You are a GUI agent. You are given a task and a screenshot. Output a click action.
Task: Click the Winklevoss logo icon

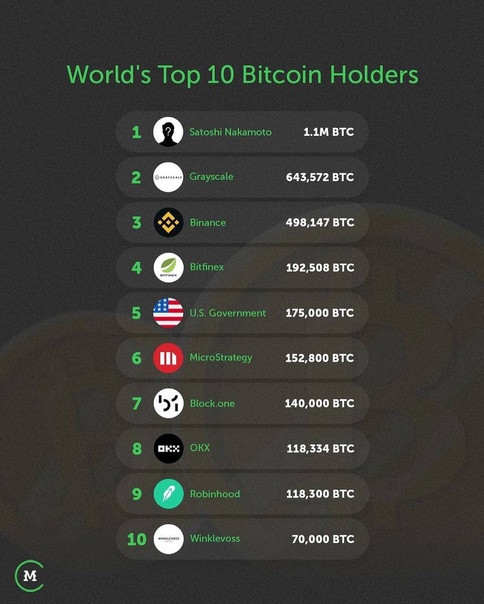(168, 539)
